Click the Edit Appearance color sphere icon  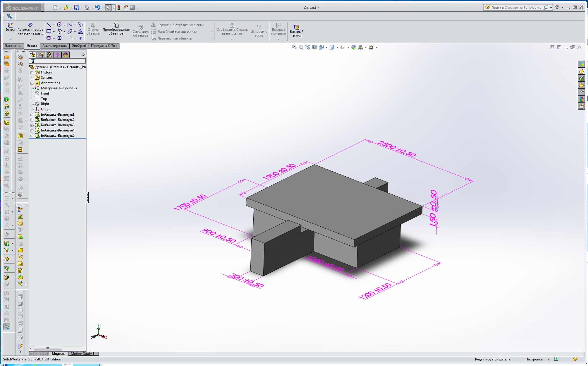pos(353,47)
